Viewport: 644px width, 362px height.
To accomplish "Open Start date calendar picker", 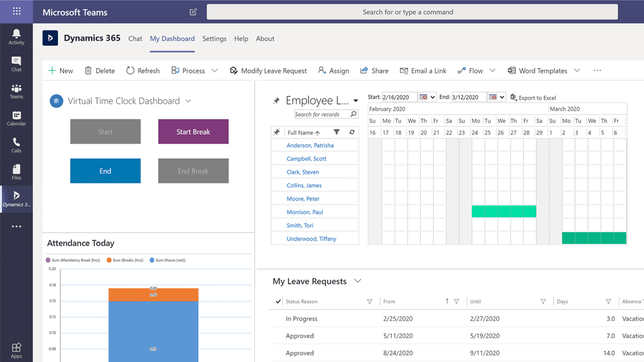I will (427, 97).
